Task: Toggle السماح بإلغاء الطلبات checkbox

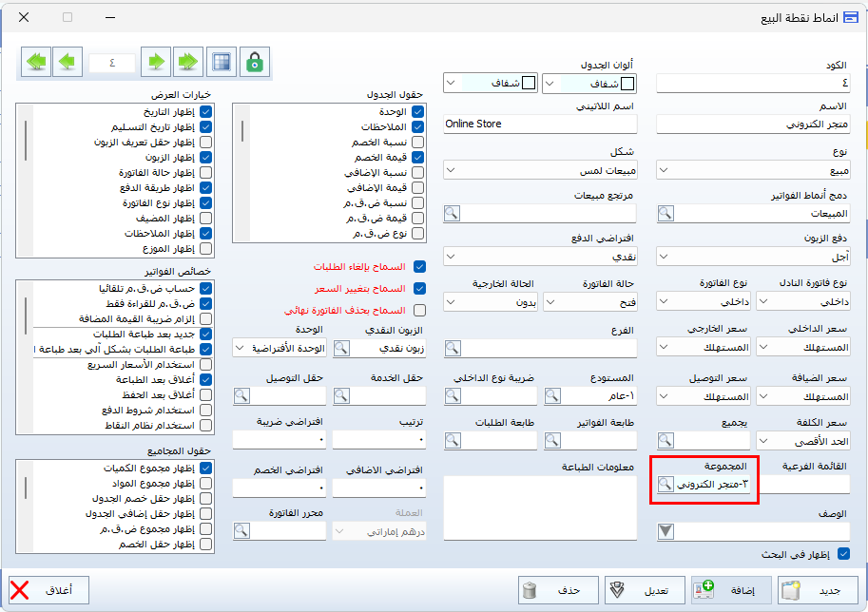Action: click(x=420, y=267)
